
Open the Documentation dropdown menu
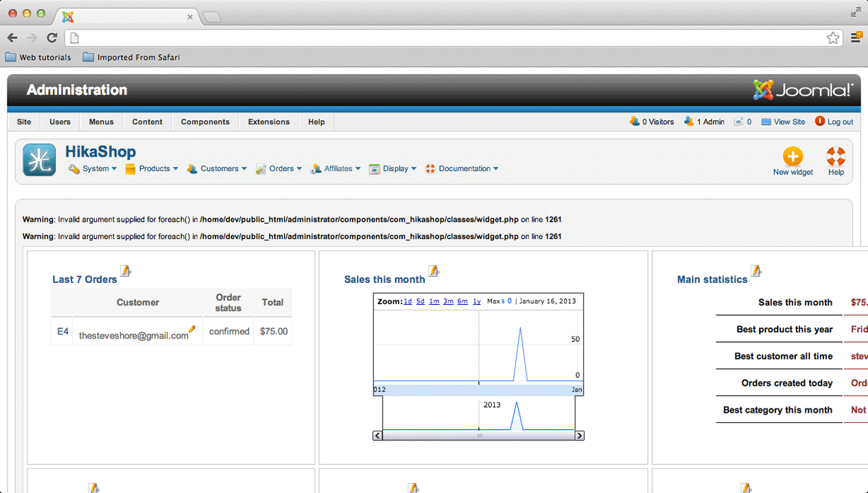(x=462, y=168)
